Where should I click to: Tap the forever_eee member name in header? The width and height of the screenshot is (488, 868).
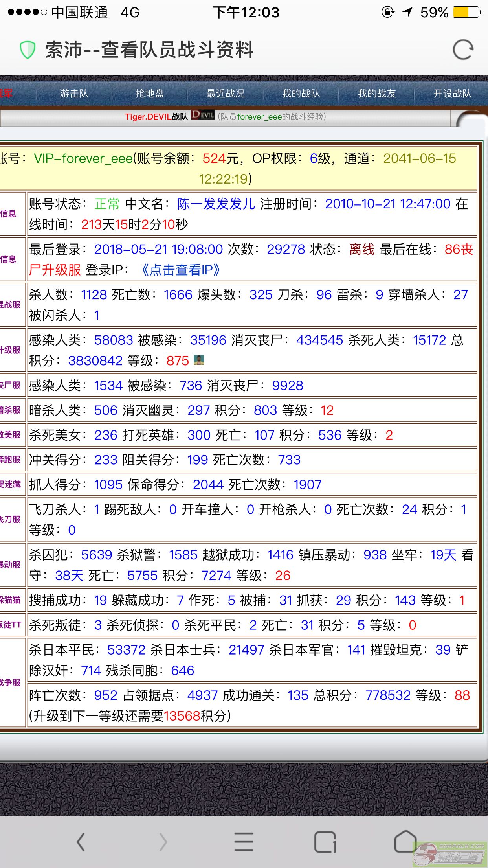[259, 116]
